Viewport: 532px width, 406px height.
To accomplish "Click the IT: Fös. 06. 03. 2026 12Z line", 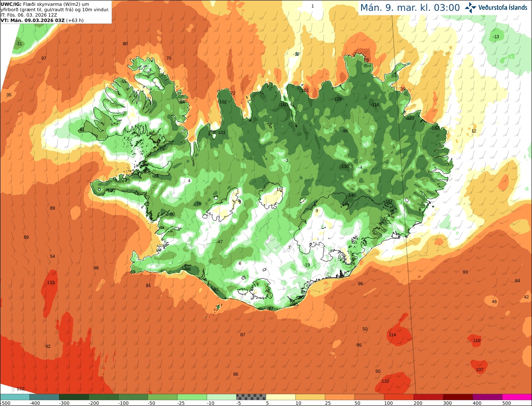I will (30, 15).
